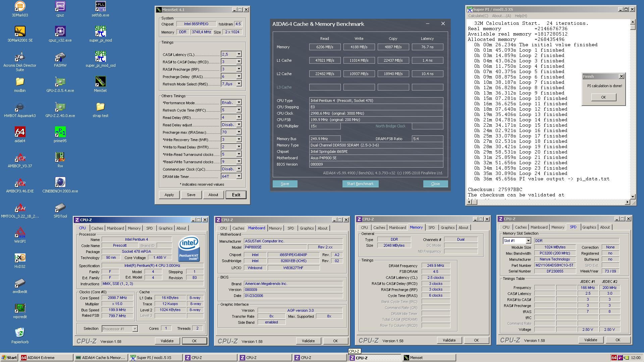Open the modbin folder icon
This screenshot has height=362, width=644.
point(20,84)
